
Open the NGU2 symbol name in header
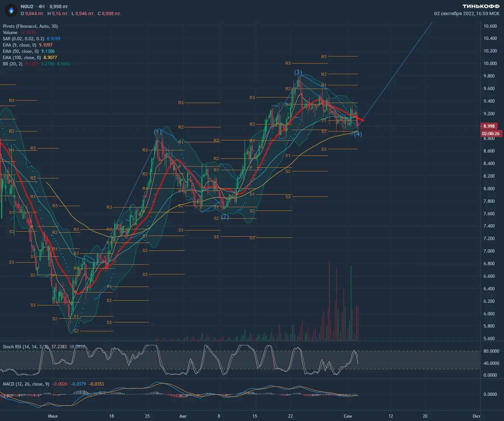pos(27,7)
